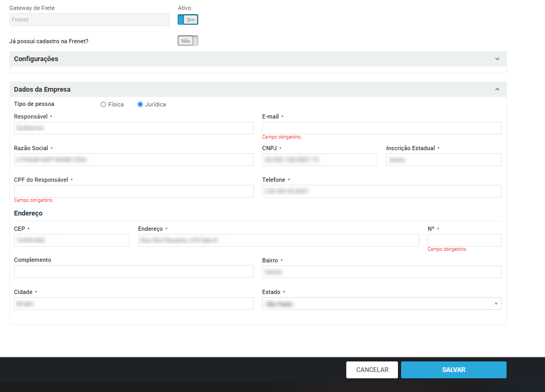The image size is (545, 392).
Task: Click the Telefone input field
Action: click(382, 191)
